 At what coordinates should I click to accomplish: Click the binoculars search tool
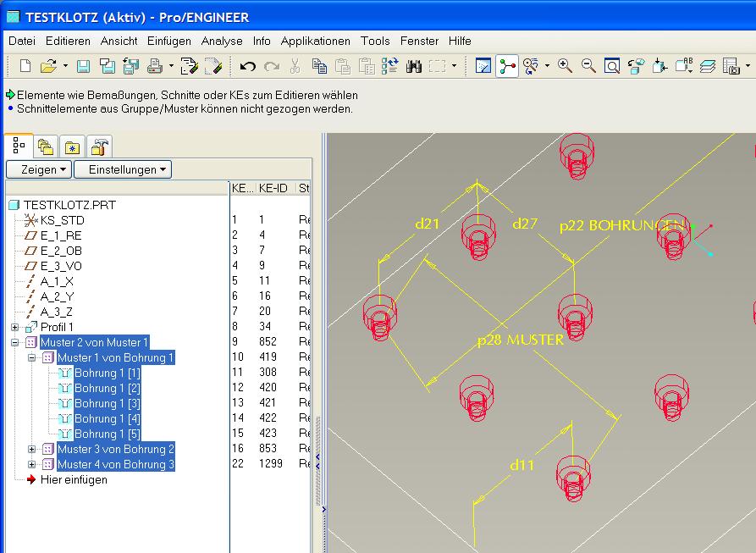pyautogui.click(x=414, y=65)
